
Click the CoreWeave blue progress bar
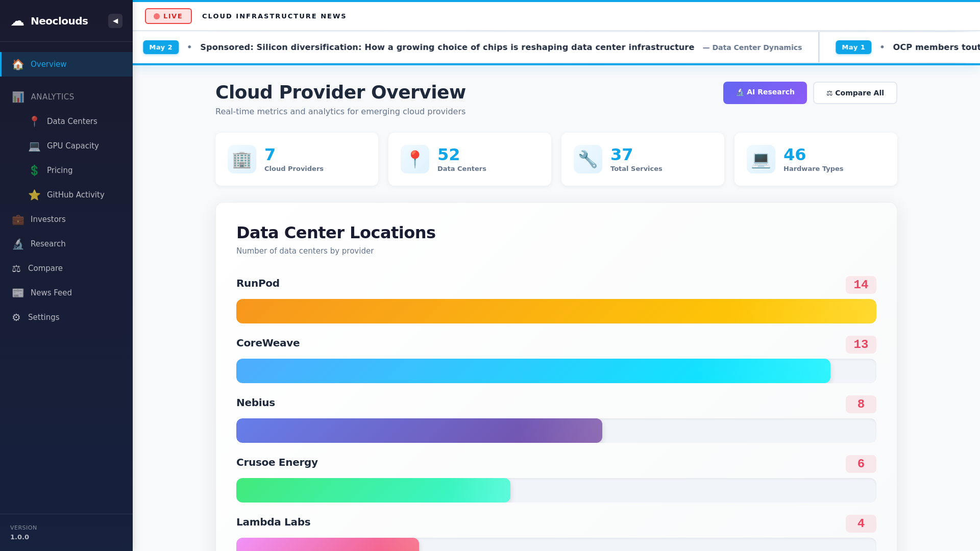pos(533,371)
